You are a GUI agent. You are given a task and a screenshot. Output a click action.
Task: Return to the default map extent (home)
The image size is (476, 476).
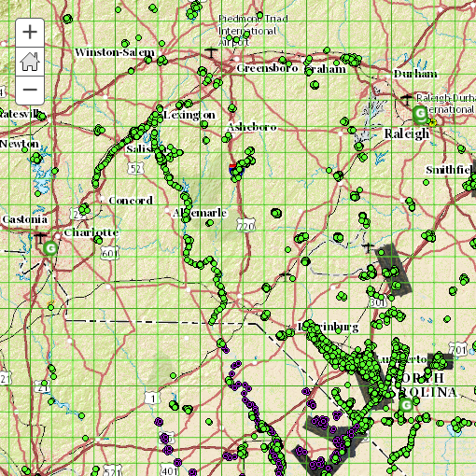click(30, 62)
